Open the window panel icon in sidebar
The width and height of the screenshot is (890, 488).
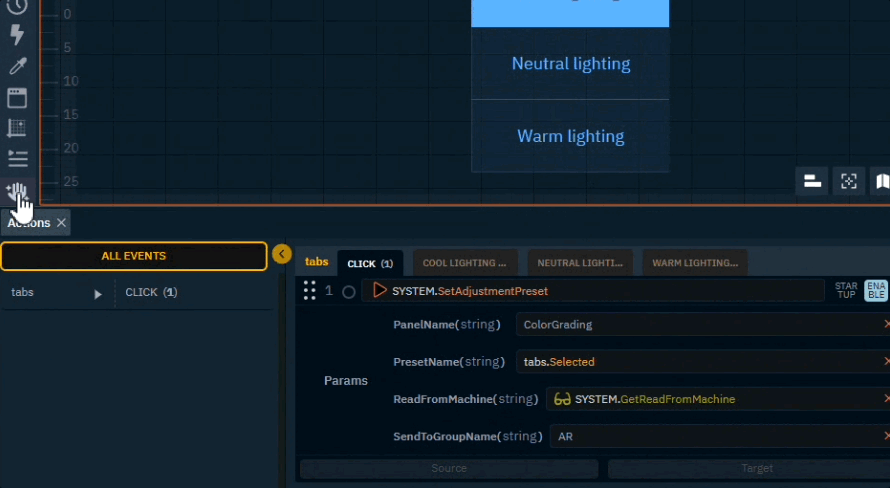click(x=17, y=97)
